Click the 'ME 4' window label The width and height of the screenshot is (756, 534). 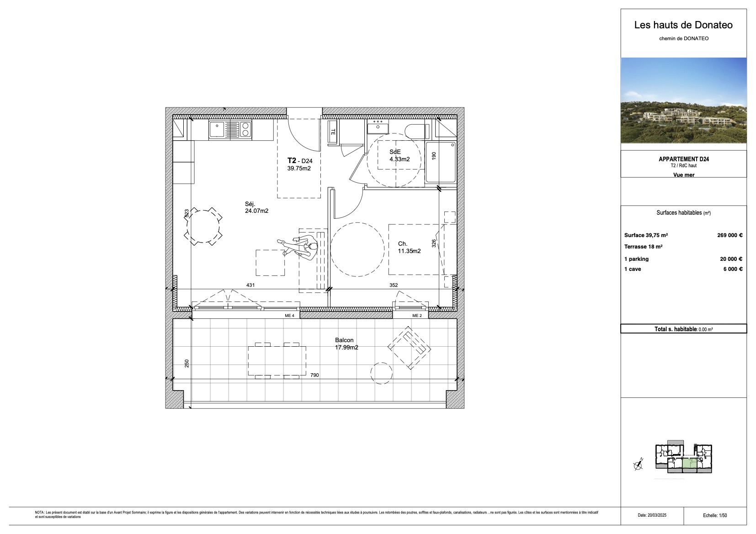[289, 316]
